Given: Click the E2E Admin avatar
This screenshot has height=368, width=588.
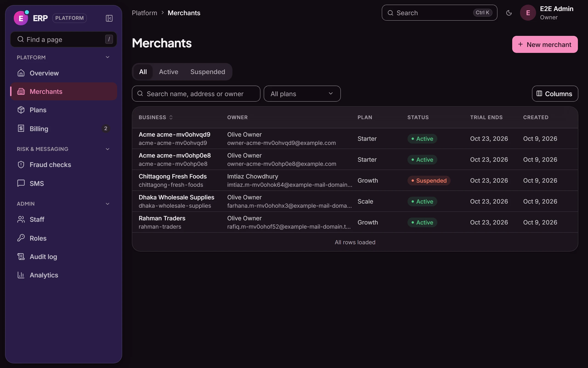Looking at the screenshot, I should [528, 13].
